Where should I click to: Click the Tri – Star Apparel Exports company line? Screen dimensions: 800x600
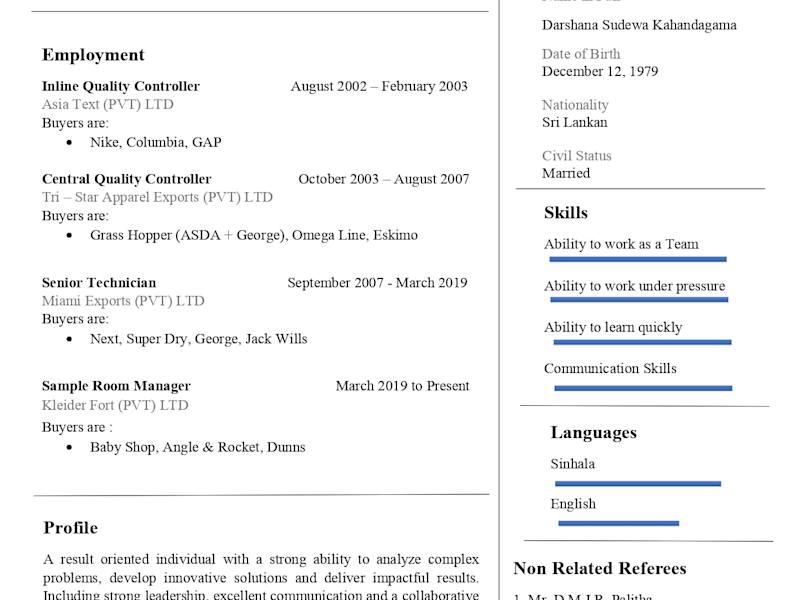click(157, 197)
